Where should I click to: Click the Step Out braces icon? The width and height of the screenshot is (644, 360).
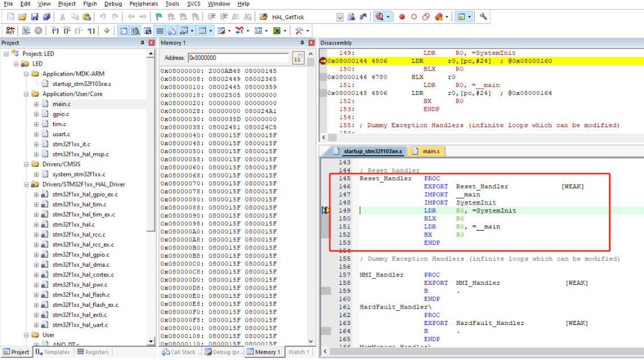coord(79,31)
